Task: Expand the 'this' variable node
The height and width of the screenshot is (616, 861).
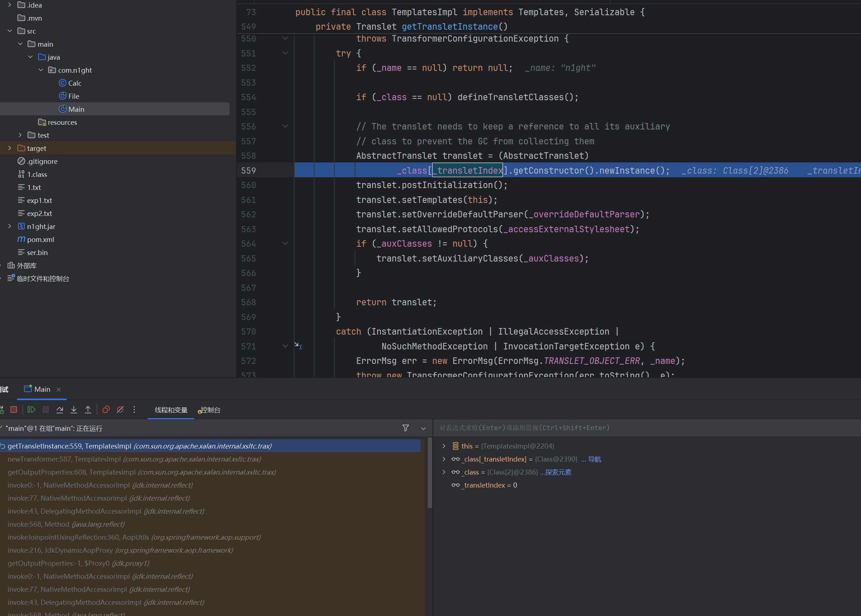Action: (444, 446)
